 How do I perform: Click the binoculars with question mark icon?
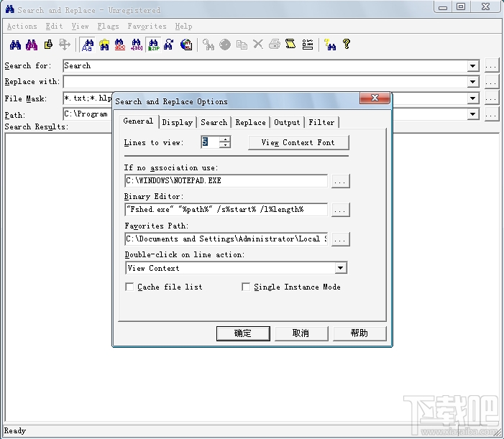[330, 45]
